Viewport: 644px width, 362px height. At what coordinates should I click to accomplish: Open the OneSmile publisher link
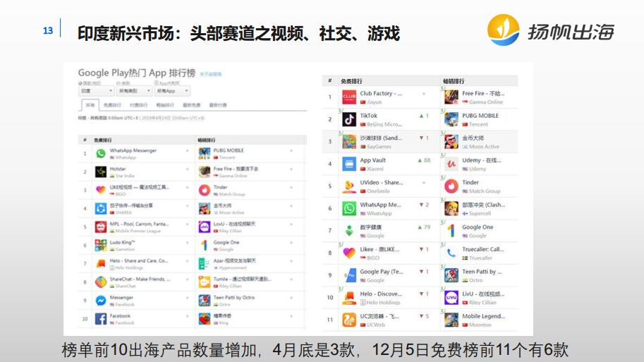coord(378,191)
